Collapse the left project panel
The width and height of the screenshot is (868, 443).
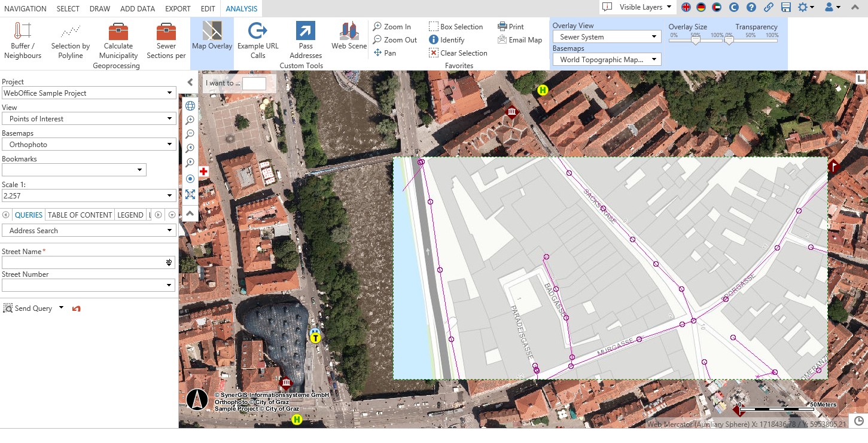click(x=190, y=82)
